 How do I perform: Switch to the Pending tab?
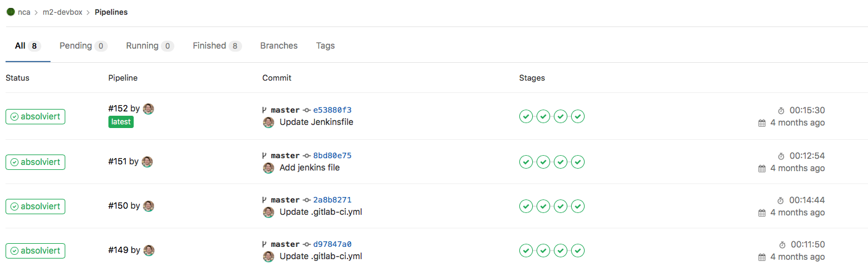83,46
